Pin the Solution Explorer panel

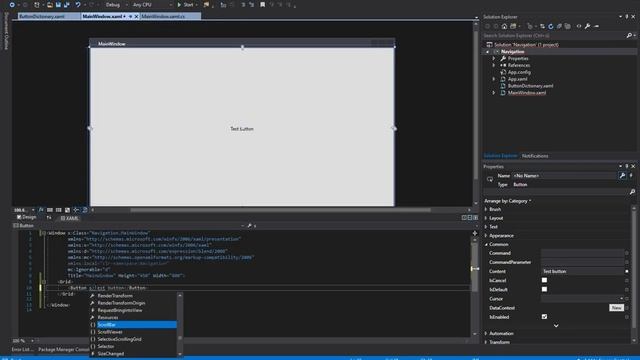[627, 17]
